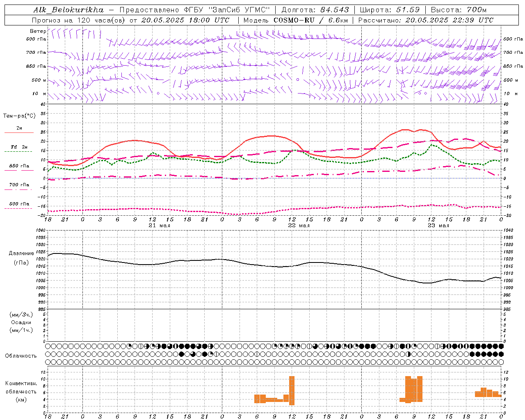Click the station name Alk_Belokurikha in header

69,10
